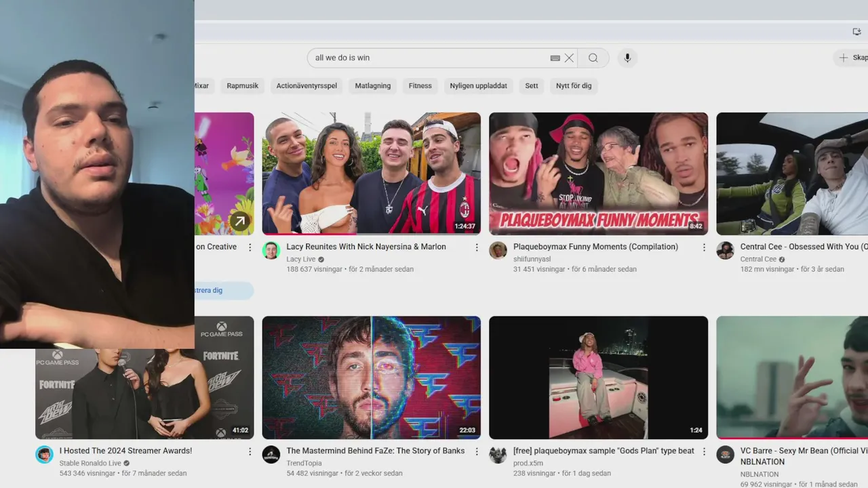Image resolution: width=868 pixels, height=488 pixels.
Task: Open Stable Ronaldo Live channel avatar
Action: [44, 454]
